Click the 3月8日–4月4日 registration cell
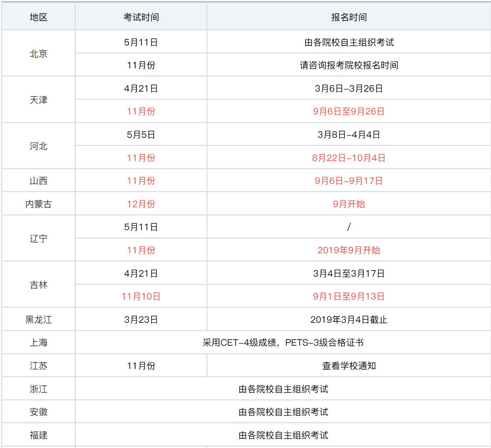 click(349, 135)
